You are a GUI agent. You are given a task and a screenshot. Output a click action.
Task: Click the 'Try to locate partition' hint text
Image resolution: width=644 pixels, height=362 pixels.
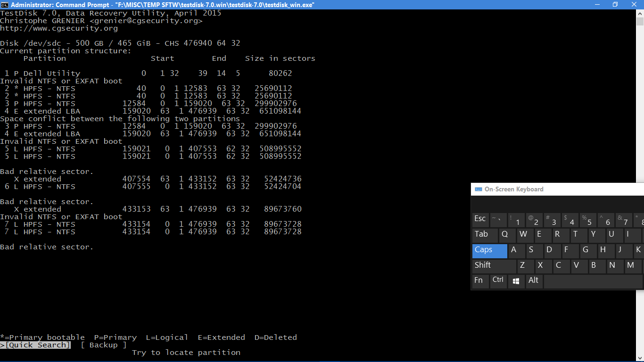coord(186,353)
